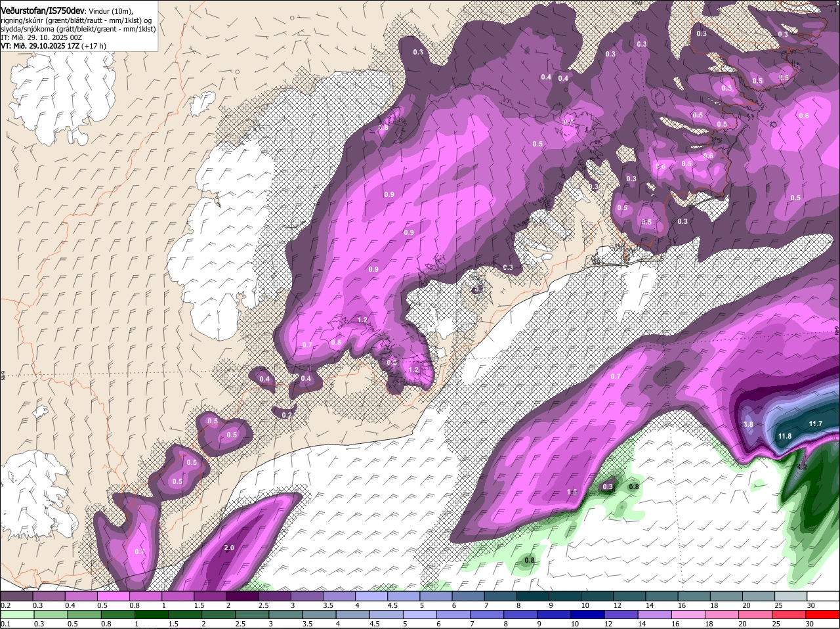
Task: Pick the pale green swatch between 0.1 and 0.3
Action: pyautogui.click(x=17, y=615)
